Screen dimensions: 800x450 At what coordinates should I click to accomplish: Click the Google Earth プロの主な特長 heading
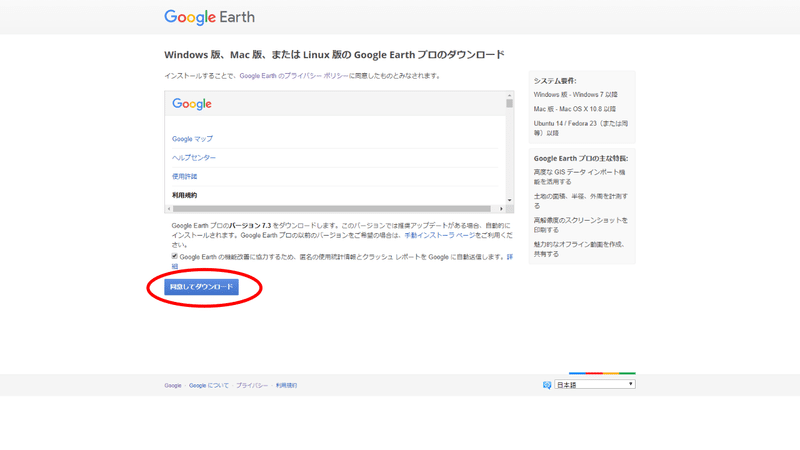point(581,159)
